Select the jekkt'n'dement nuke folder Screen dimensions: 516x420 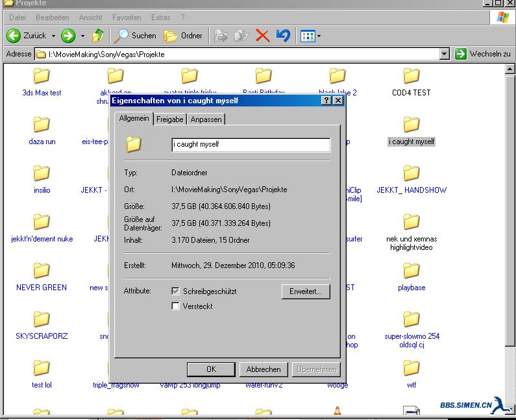tap(42, 228)
